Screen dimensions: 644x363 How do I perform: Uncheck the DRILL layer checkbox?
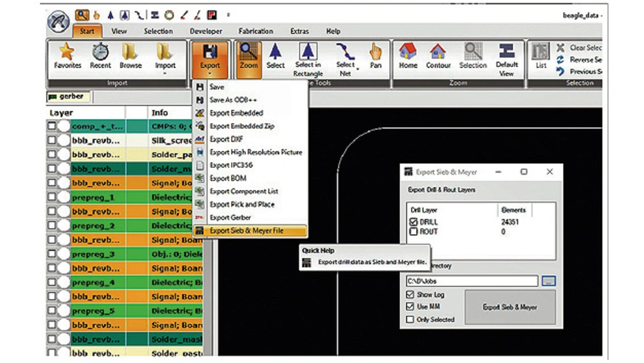pyautogui.click(x=414, y=222)
